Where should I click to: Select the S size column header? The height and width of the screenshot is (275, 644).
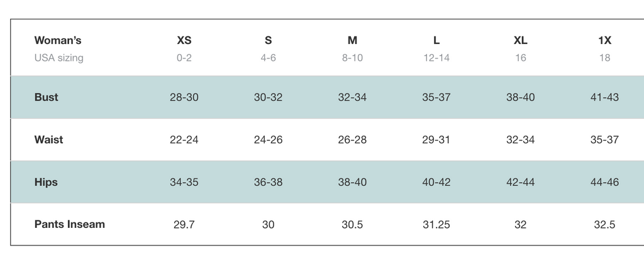[269, 40]
